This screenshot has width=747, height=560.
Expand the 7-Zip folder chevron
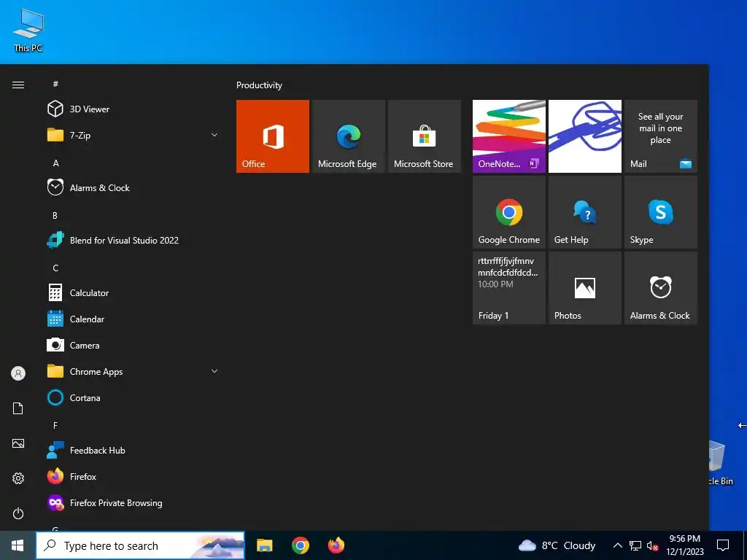coord(214,135)
